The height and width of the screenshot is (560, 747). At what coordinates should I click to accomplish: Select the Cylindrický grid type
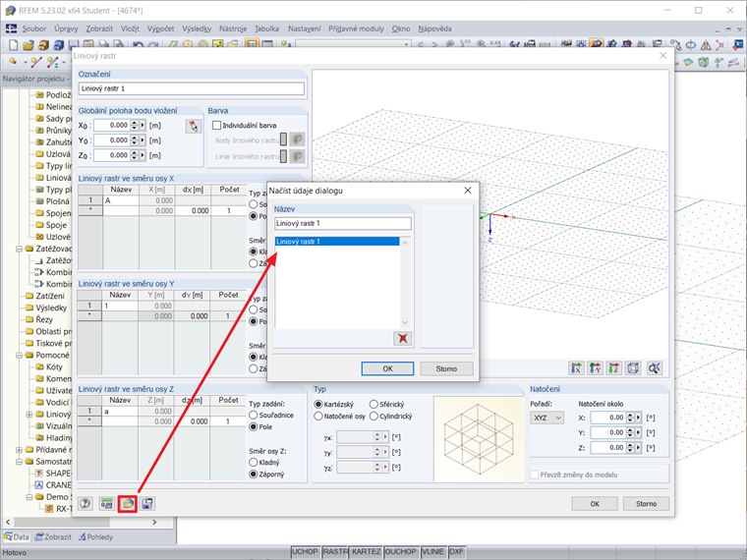(373, 417)
